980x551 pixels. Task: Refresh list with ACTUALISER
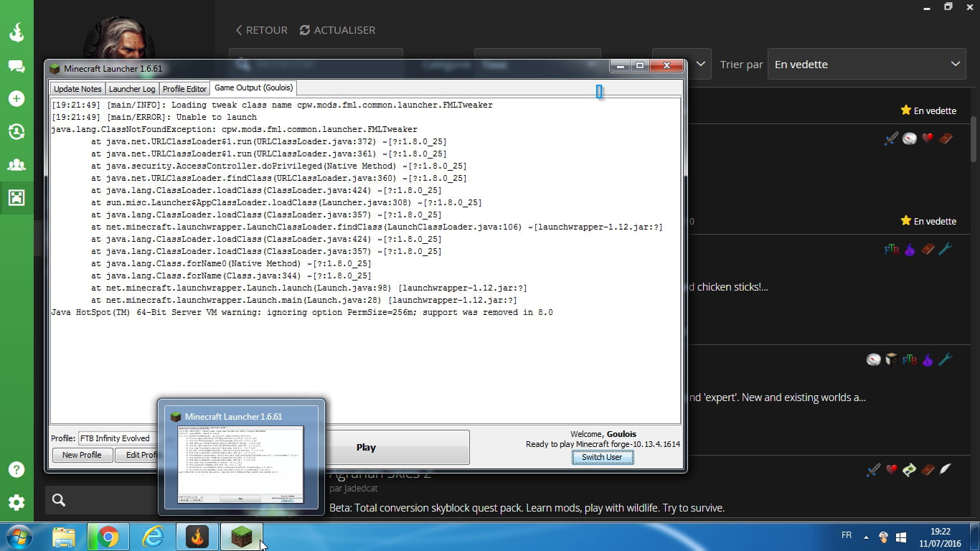337,30
